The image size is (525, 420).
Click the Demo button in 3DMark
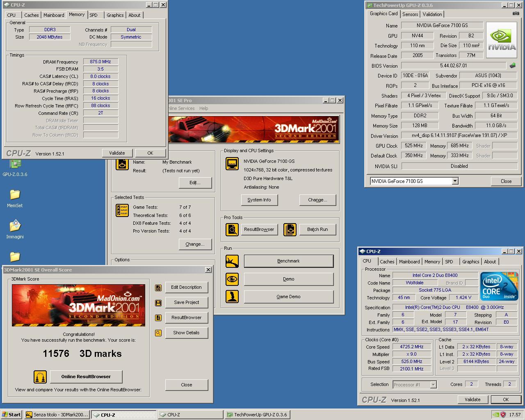289,279
